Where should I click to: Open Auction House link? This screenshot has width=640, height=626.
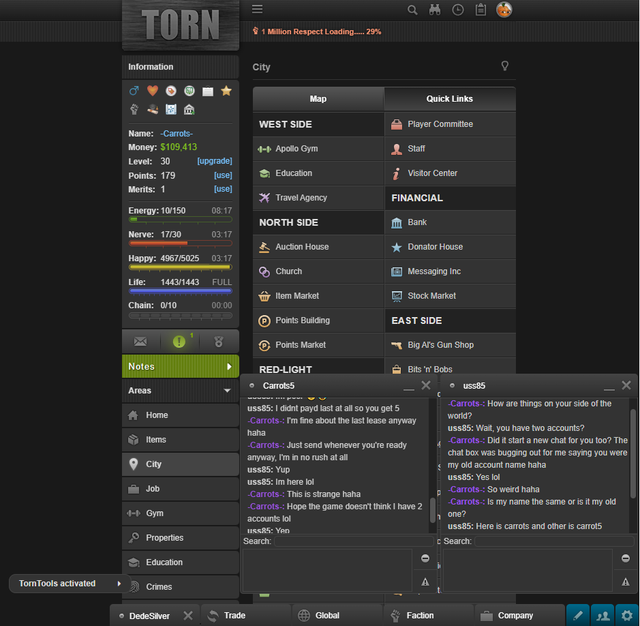(x=318, y=247)
